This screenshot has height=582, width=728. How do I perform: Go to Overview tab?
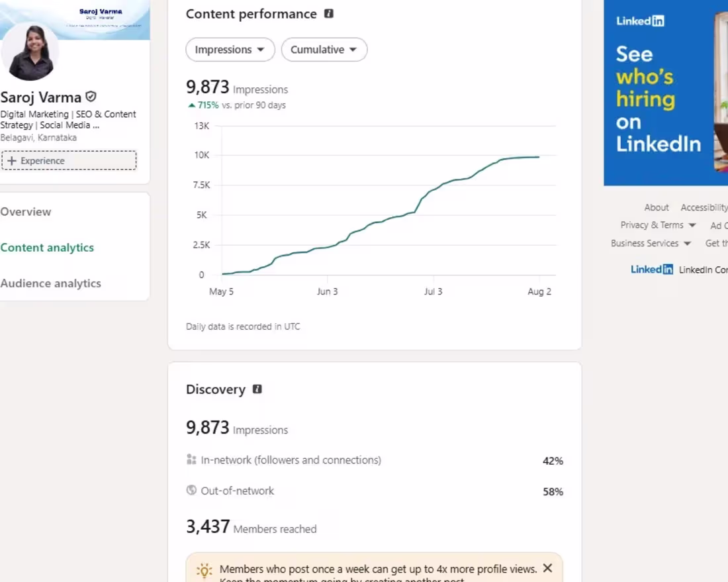point(26,212)
